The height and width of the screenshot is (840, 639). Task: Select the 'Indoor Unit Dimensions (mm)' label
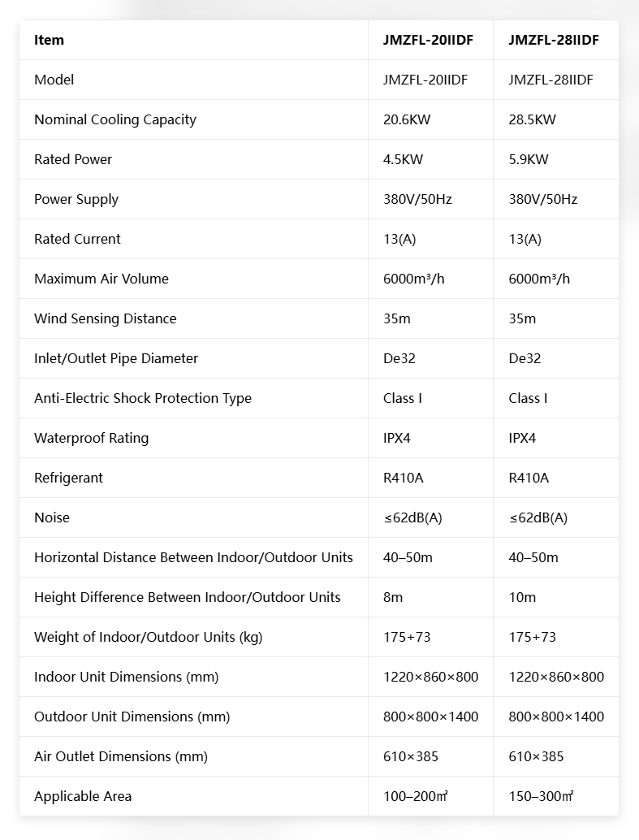126,677
